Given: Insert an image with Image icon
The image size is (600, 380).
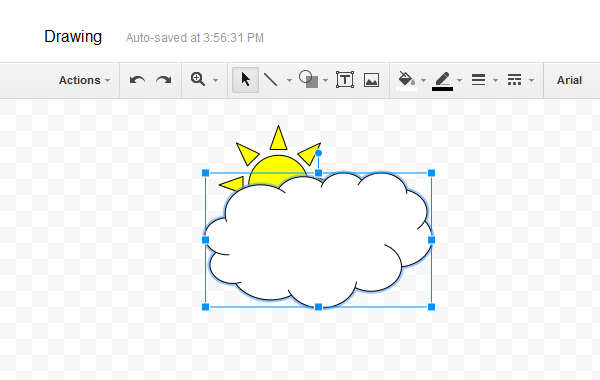Looking at the screenshot, I should [371, 80].
